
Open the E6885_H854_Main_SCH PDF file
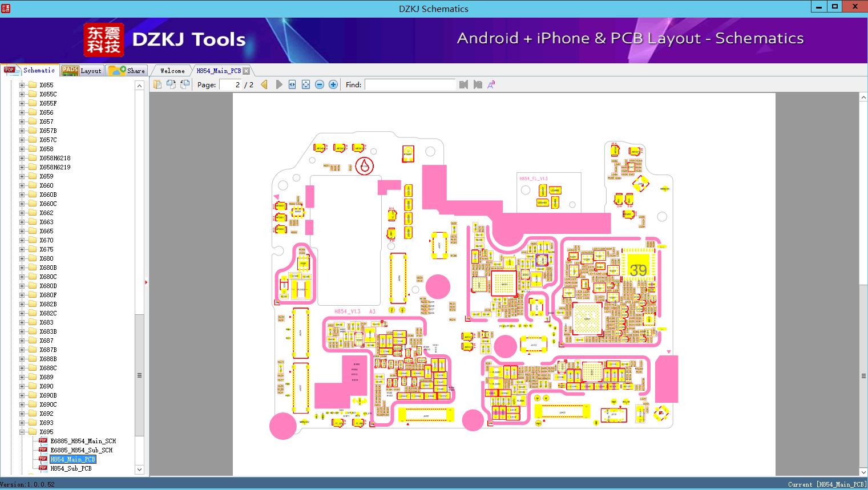[x=83, y=441]
